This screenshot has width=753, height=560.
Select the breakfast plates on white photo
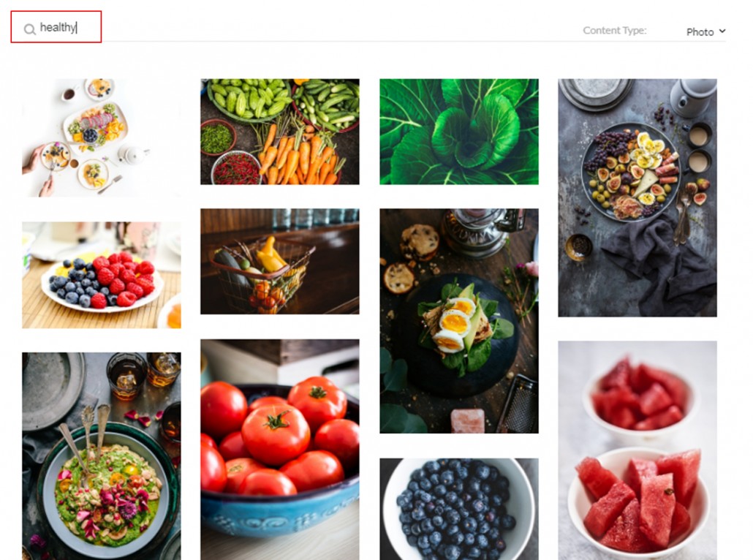(x=102, y=138)
